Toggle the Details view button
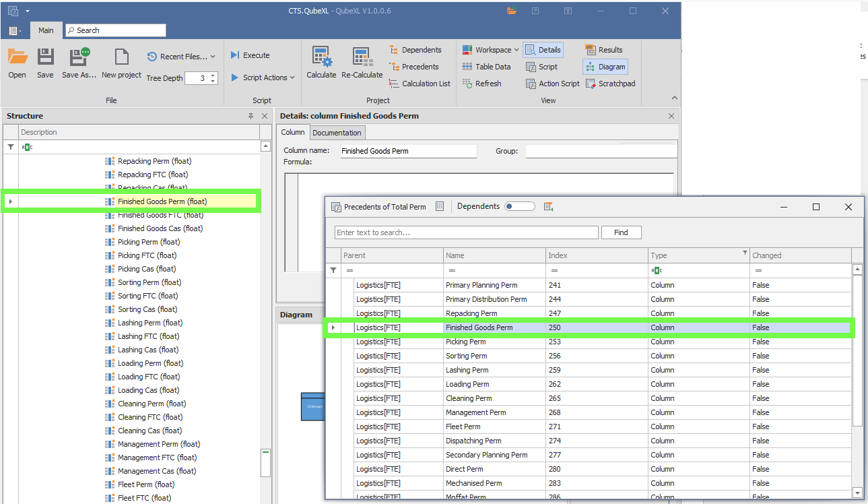Viewport: 868px width, 504px height. (x=543, y=50)
